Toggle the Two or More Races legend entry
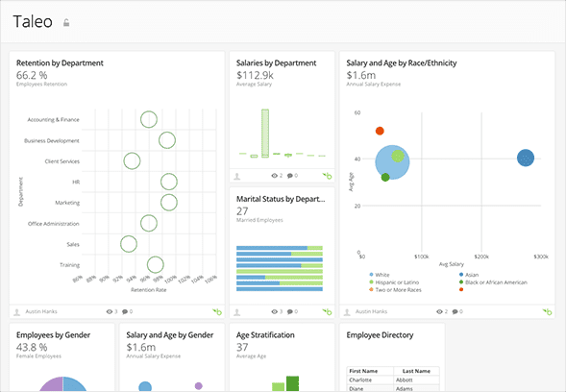The width and height of the screenshot is (566, 392). 395,290
